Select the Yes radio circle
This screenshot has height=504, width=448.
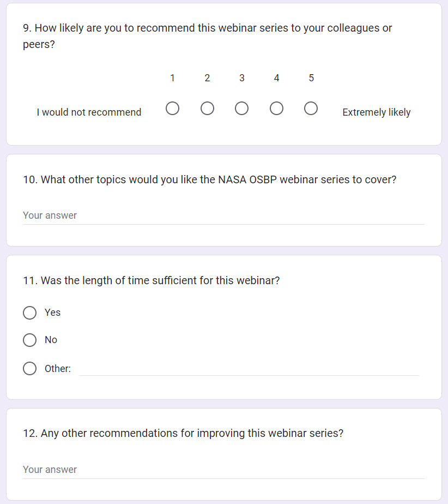[30, 313]
